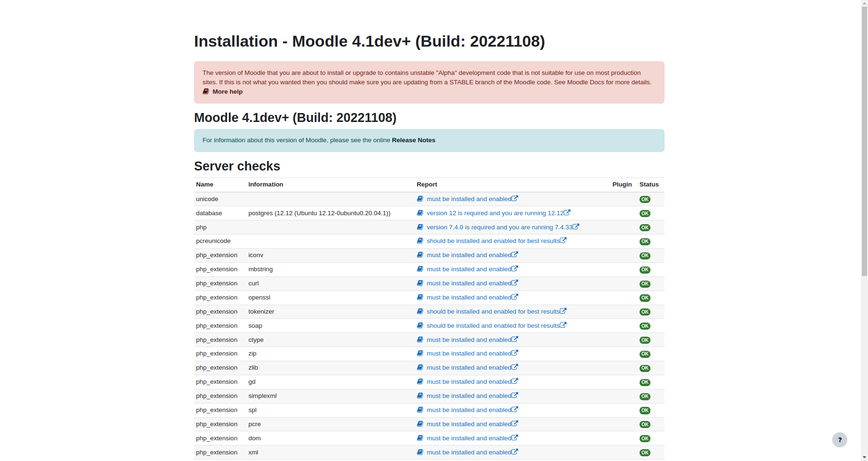
Task: Click book icon in ctype row
Action: tap(420, 340)
